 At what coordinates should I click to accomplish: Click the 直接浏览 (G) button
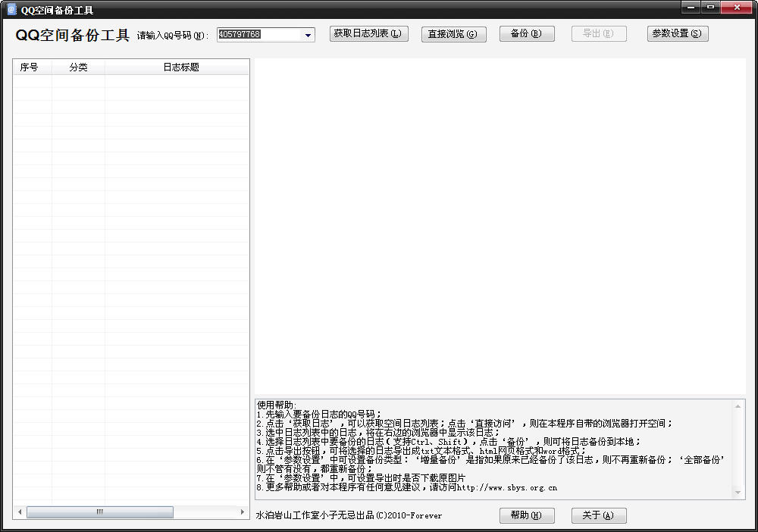tap(453, 34)
